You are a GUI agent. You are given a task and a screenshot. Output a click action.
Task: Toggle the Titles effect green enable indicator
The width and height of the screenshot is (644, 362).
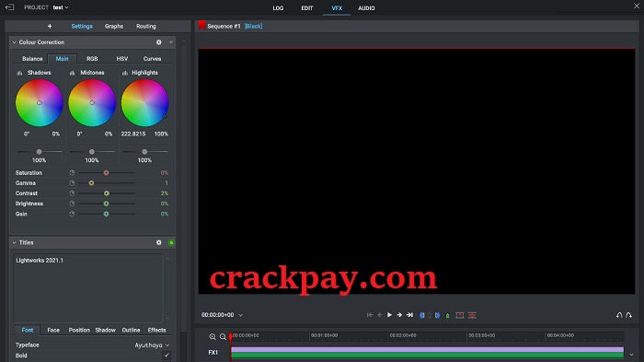(171, 242)
